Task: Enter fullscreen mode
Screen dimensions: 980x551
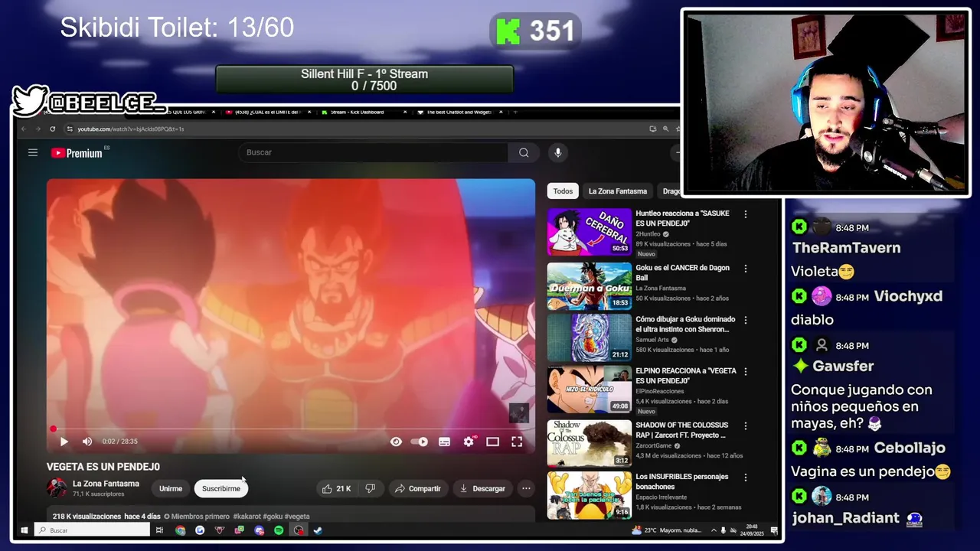Action: [517, 442]
